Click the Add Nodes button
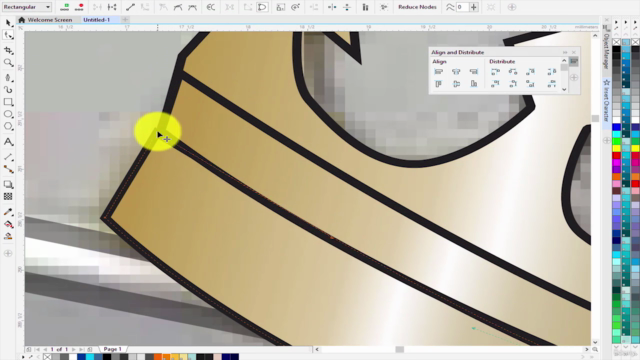 coord(64,7)
